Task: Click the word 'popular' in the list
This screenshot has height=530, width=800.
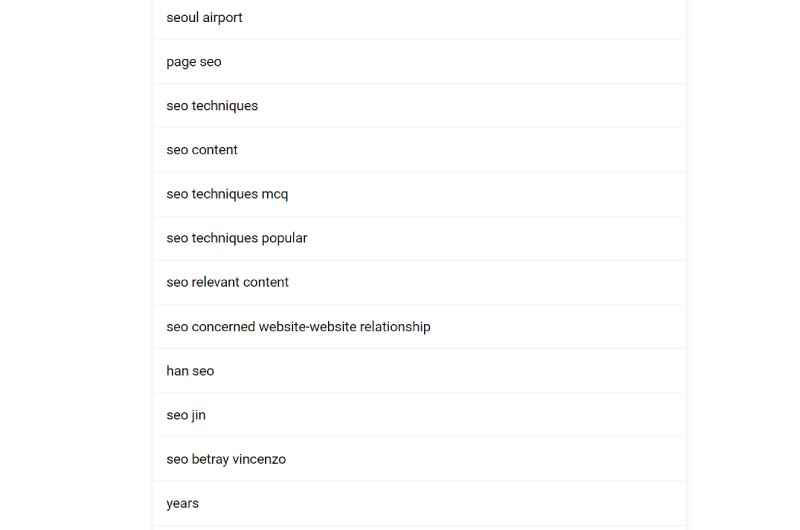Action: tap(285, 239)
